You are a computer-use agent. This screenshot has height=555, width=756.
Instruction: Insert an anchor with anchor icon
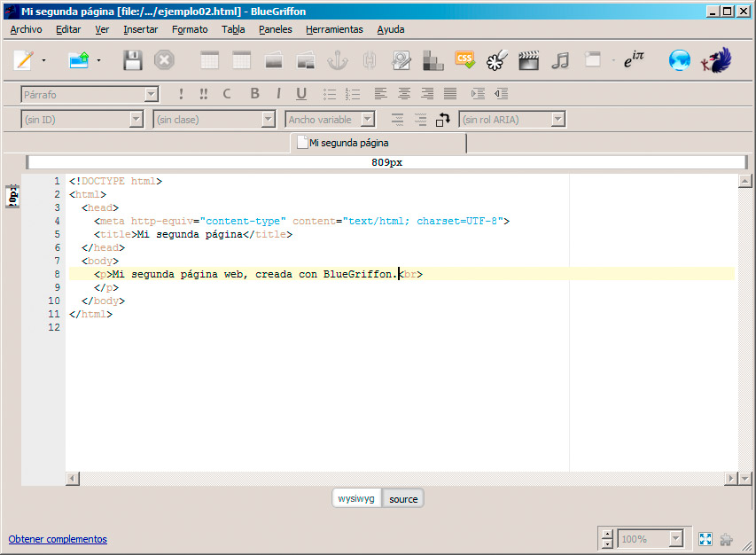(x=337, y=60)
